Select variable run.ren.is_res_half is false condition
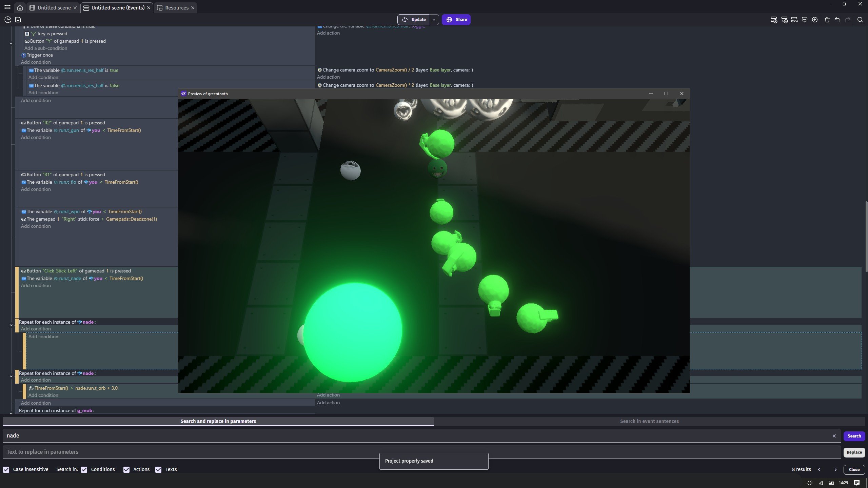Screen dimensions: 868x488 pyautogui.click(x=74, y=85)
